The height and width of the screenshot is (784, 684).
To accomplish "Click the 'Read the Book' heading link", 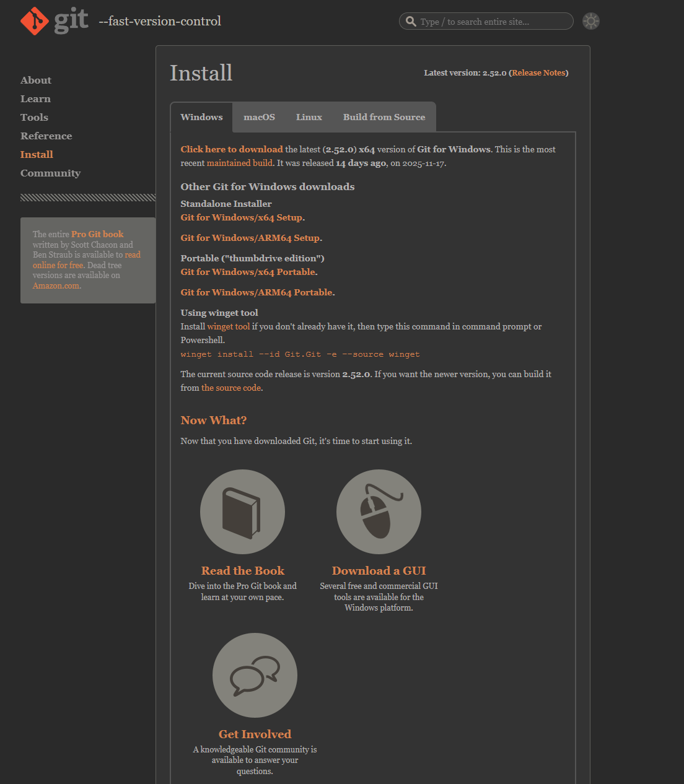I will pyautogui.click(x=243, y=571).
